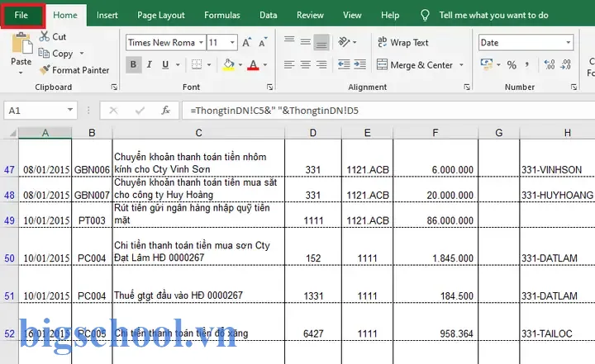Apply Accounting number format icon

click(487, 64)
